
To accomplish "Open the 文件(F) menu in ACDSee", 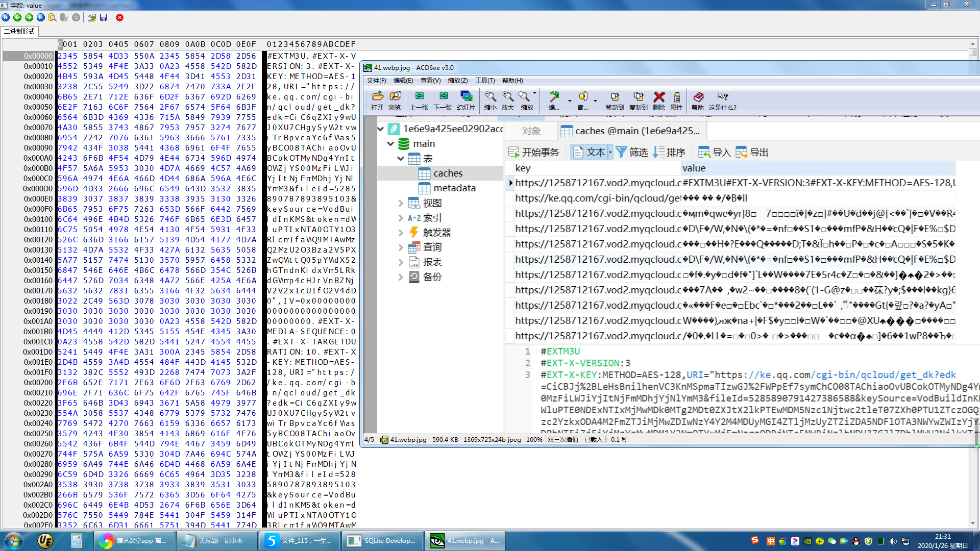I will (376, 81).
